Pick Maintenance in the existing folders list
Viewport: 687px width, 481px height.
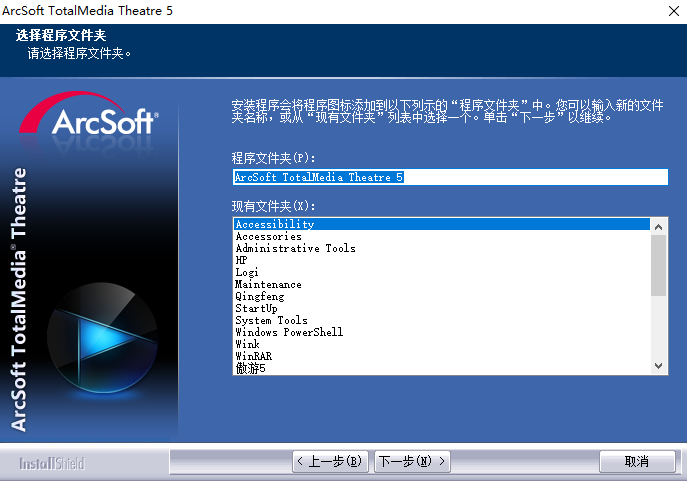442,284
